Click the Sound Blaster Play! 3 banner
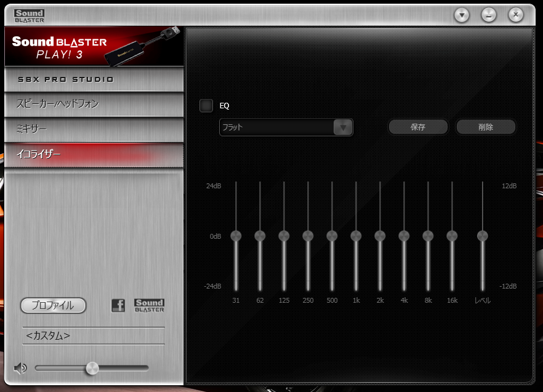Image resolution: width=543 pixels, height=392 pixels. click(94, 46)
